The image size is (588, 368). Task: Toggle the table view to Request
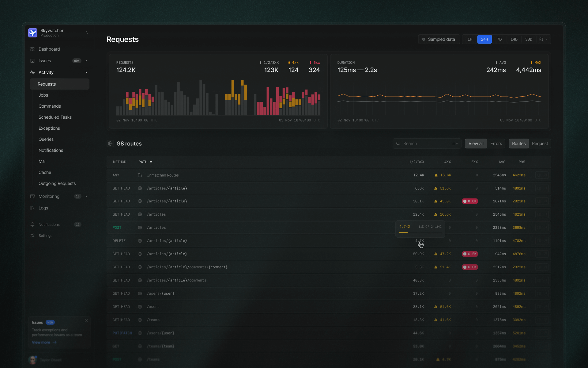click(540, 144)
